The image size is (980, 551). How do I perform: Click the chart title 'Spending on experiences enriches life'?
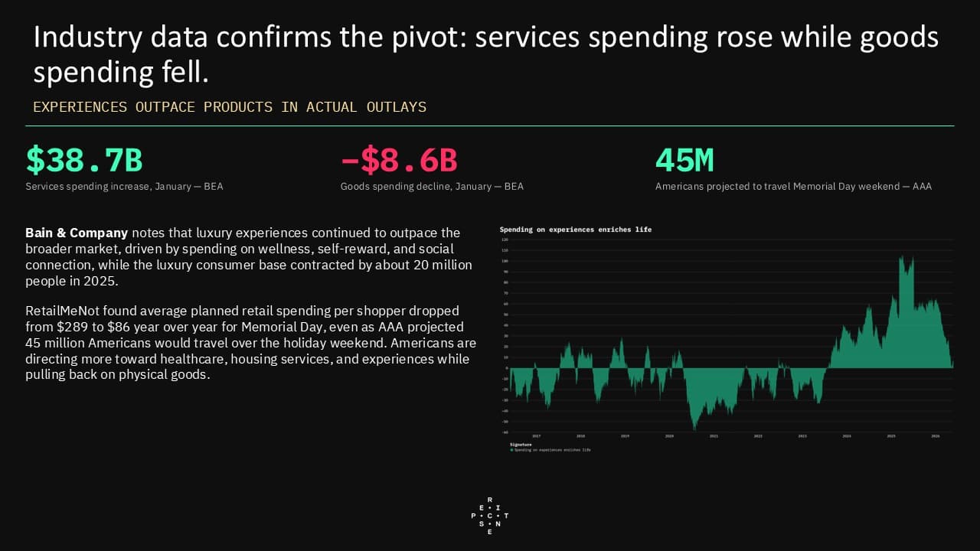click(x=576, y=230)
